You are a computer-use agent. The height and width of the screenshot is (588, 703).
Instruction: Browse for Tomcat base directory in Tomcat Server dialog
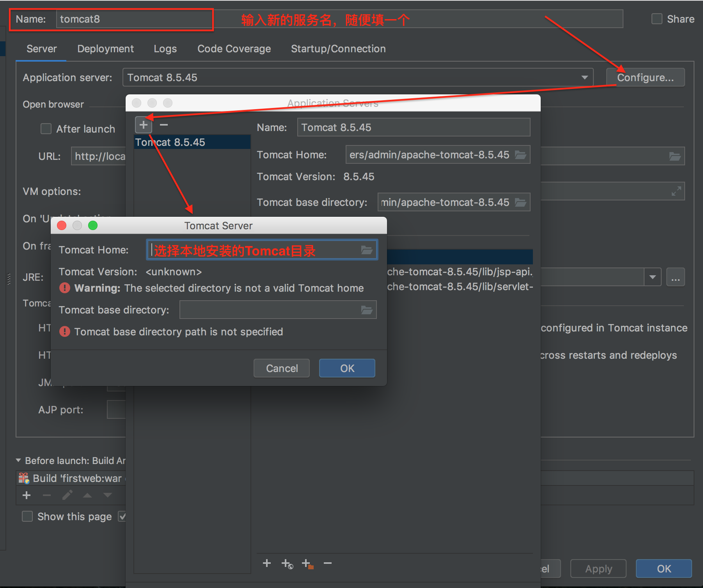coord(366,310)
